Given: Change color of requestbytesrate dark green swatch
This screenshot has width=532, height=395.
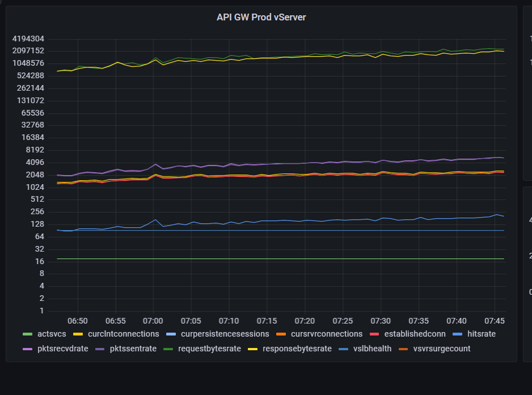Looking at the screenshot, I should [168, 349].
